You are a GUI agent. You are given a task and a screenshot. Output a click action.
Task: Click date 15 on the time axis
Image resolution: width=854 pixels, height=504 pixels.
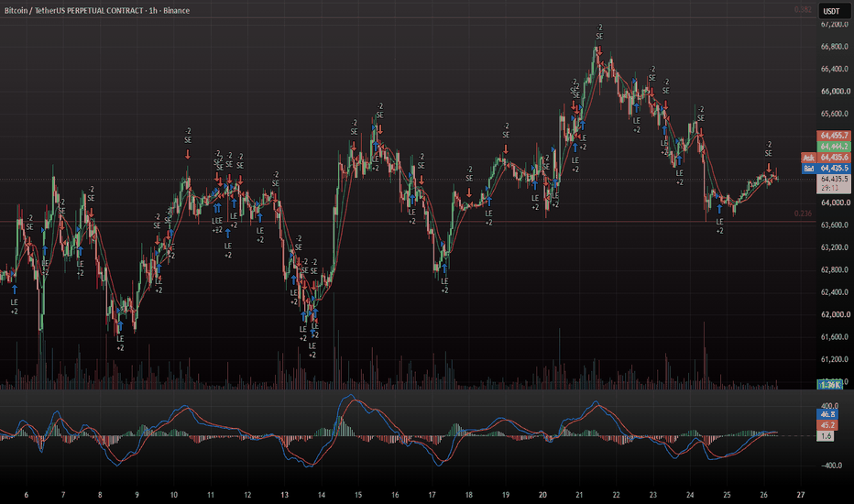pyautogui.click(x=358, y=495)
